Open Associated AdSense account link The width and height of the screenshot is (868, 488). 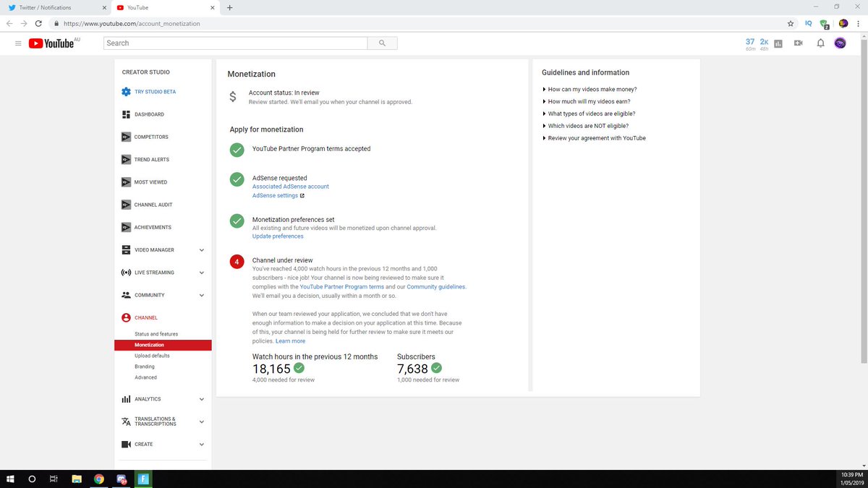[291, 187]
